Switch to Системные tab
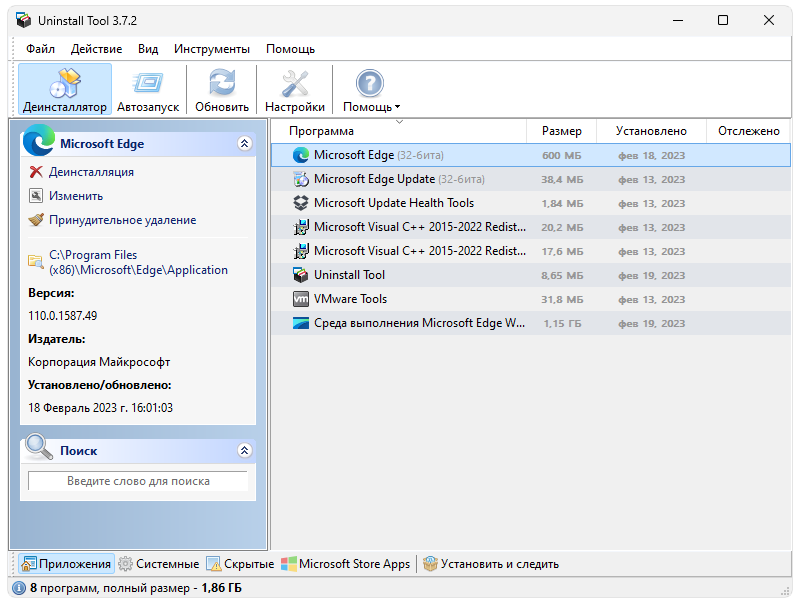This screenshot has height=601, width=800. [160, 564]
